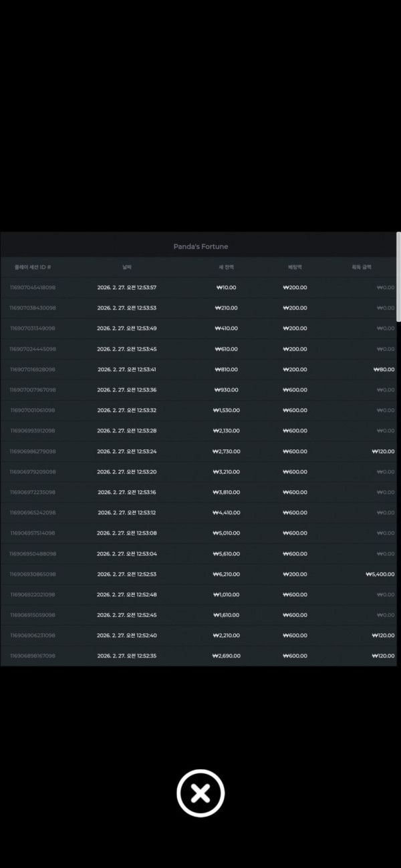Open session ID 116906898167098
401x868 pixels.
pos(33,656)
